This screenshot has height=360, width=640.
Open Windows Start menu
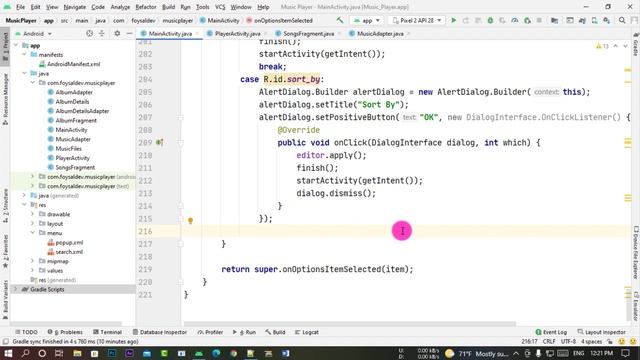tap(8, 353)
